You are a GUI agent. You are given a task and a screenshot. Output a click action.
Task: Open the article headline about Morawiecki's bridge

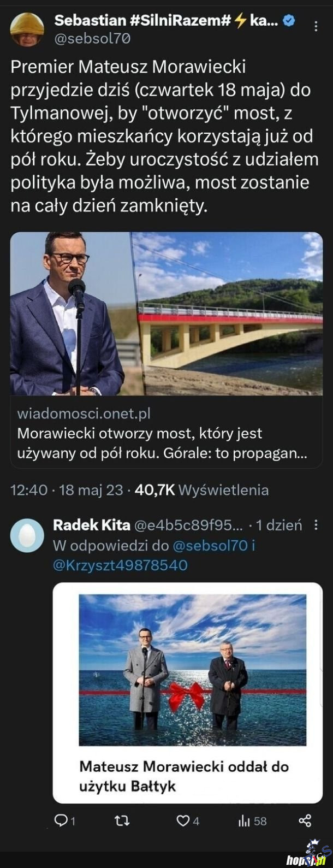tap(147, 444)
